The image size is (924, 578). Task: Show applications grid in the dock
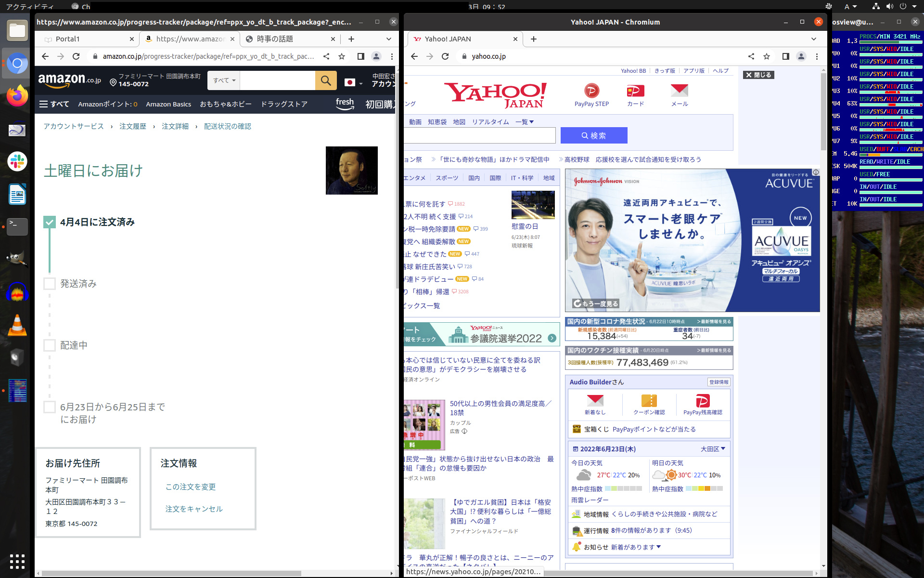17,561
